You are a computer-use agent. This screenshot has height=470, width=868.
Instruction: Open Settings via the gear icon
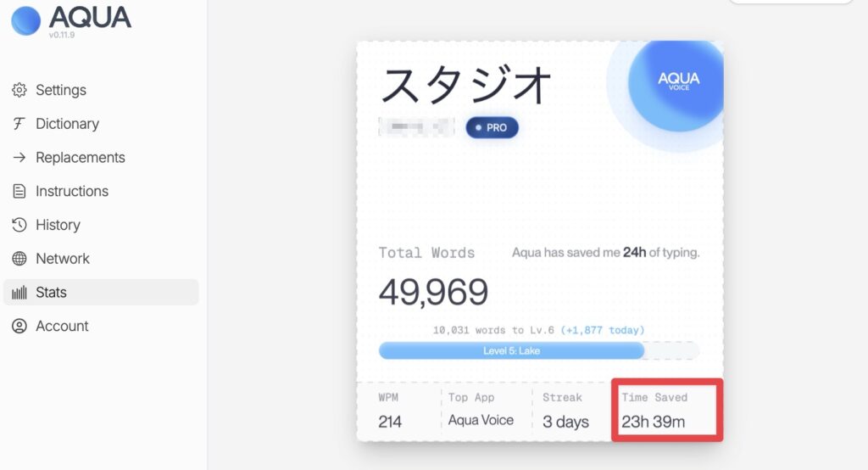tap(19, 90)
